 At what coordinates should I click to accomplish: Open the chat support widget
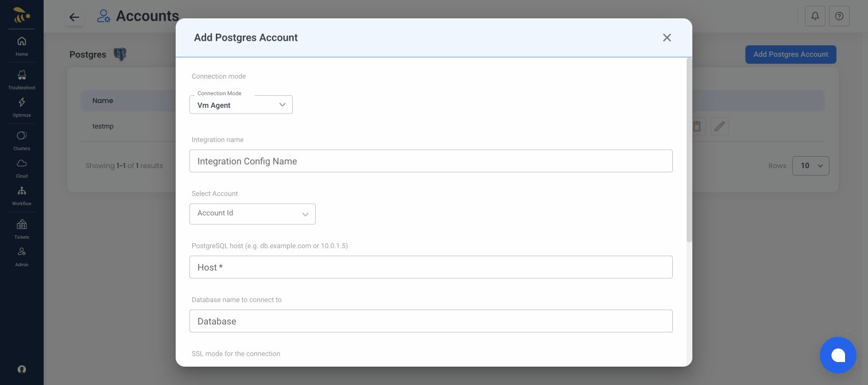point(838,355)
